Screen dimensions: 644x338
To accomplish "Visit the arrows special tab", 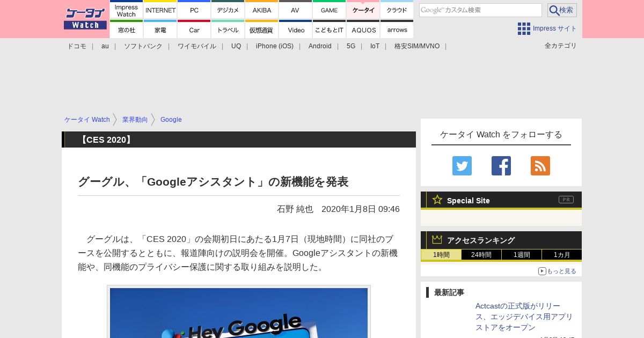I will pos(397,30).
